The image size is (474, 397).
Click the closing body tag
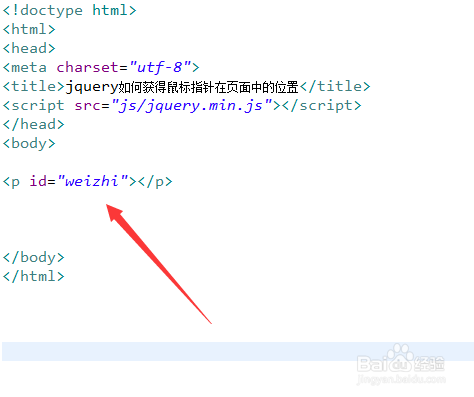pos(33,258)
